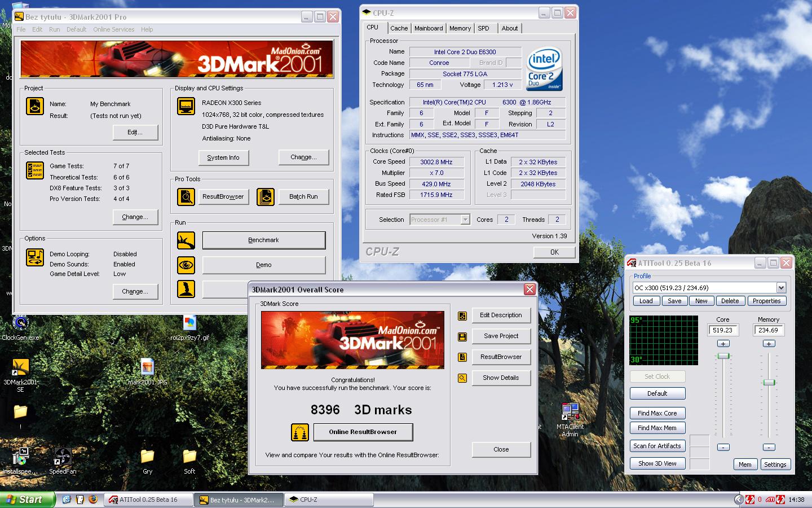The height and width of the screenshot is (508, 812).
Task: Click the Selected Tests checklist icon
Action: [x=35, y=170]
